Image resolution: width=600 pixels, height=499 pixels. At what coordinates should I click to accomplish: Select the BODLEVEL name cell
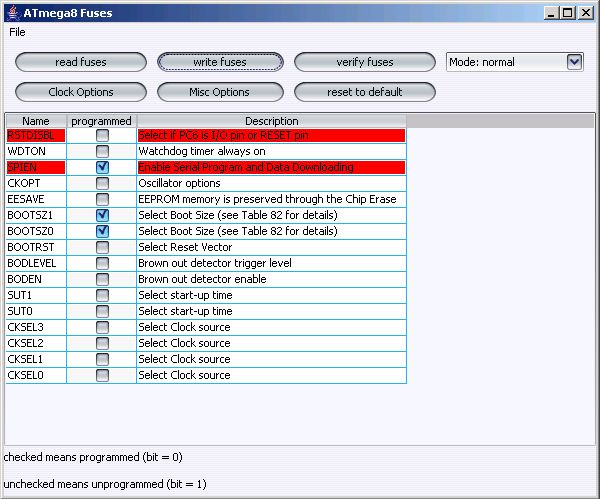[x=36, y=263]
